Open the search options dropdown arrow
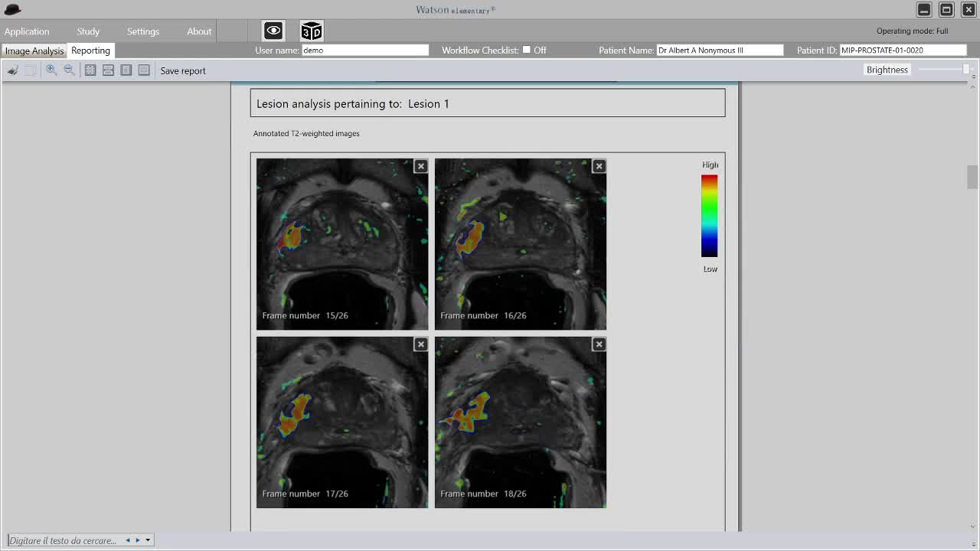Screen dimensions: 980x551 [x=148, y=540]
